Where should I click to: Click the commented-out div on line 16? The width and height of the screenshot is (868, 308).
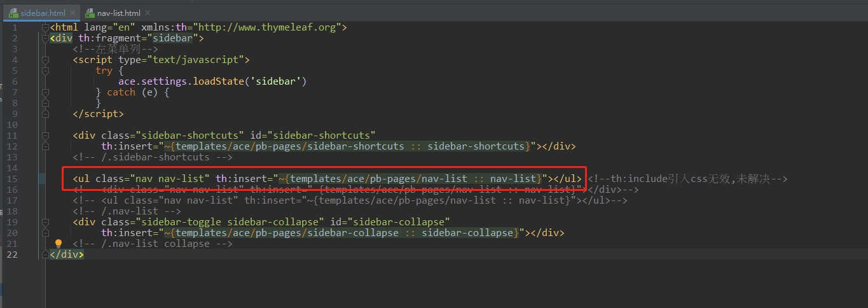355,190
